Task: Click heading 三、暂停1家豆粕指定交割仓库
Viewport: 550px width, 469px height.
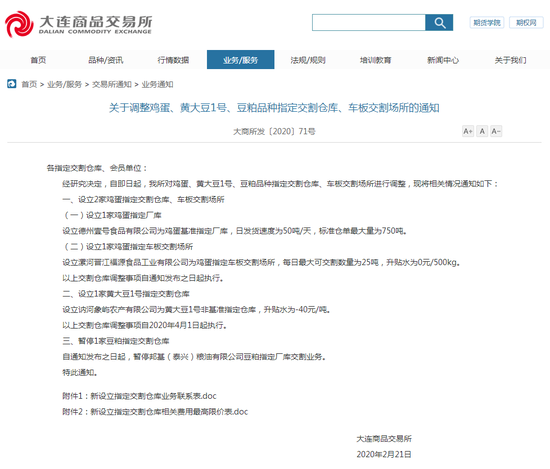Action: (x=116, y=341)
